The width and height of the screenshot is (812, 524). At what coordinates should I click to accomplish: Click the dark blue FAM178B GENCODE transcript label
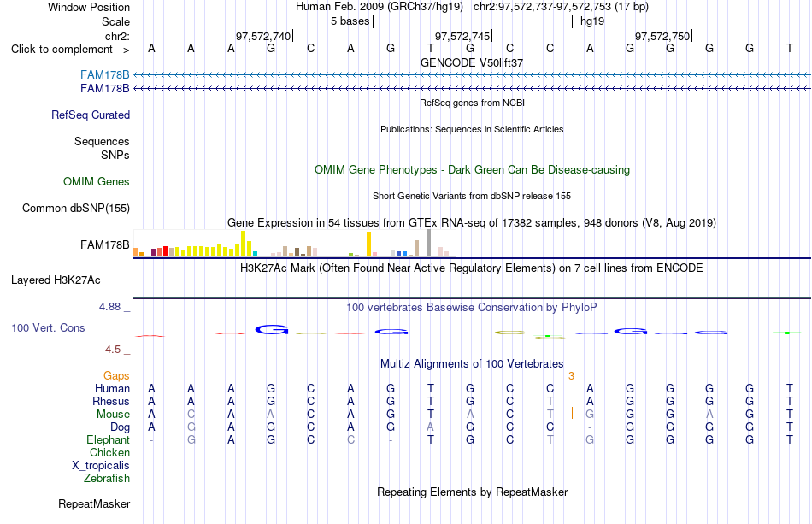(x=104, y=89)
